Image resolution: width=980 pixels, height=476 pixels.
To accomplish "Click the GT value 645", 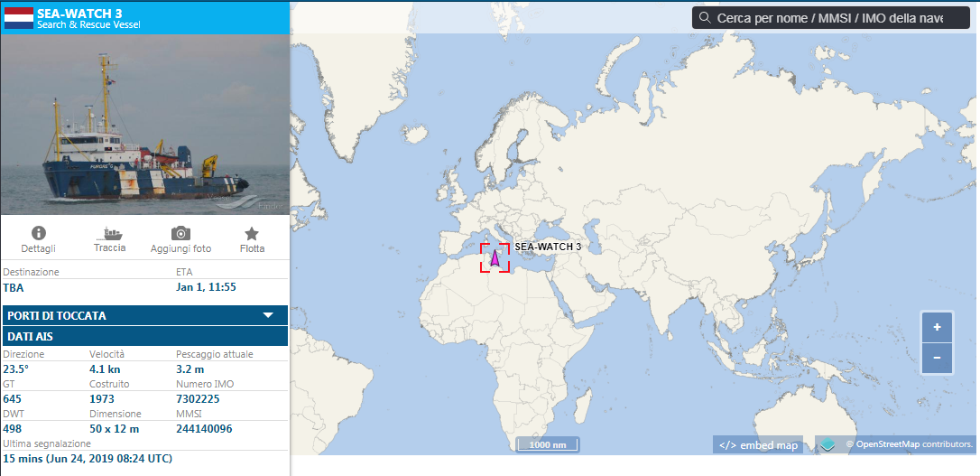I will pos(13,398).
